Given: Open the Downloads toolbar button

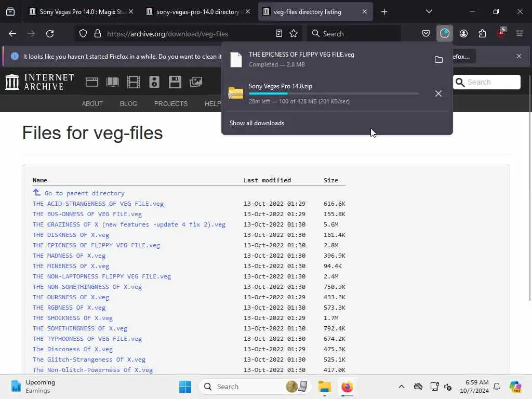Looking at the screenshot, I should click(x=445, y=34).
